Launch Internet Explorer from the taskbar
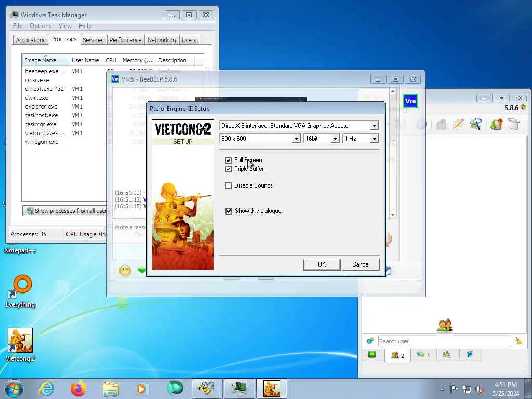The height and width of the screenshot is (399, 532). (x=46, y=389)
